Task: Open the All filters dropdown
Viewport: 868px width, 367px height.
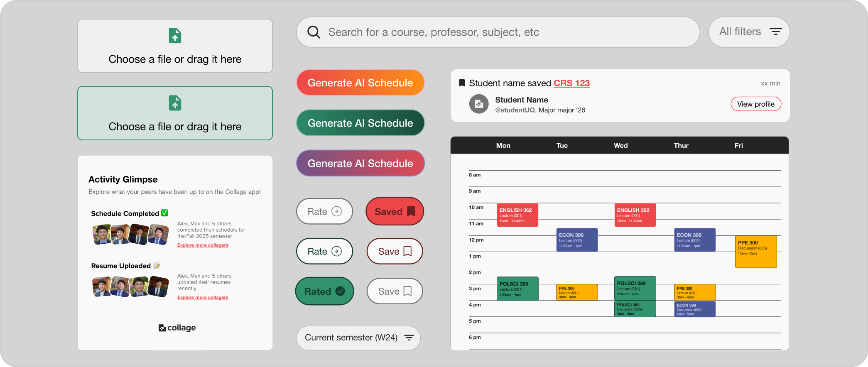Action: pos(749,32)
